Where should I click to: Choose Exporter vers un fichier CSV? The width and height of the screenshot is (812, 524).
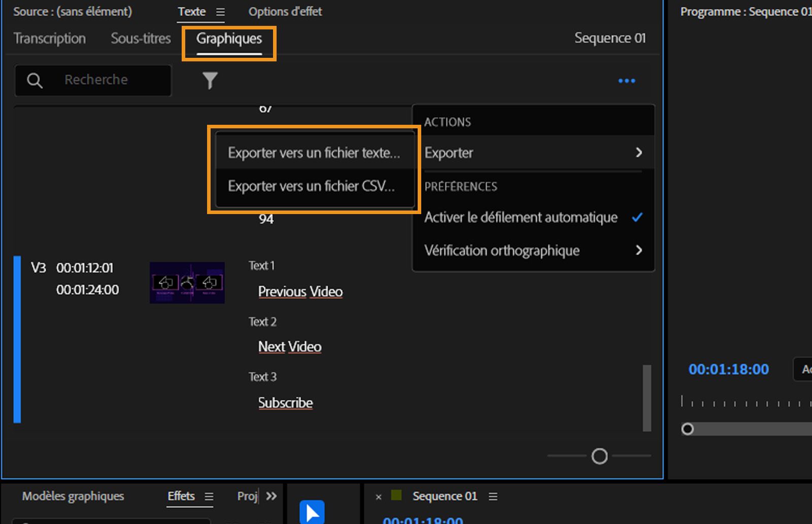click(x=315, y=186)
